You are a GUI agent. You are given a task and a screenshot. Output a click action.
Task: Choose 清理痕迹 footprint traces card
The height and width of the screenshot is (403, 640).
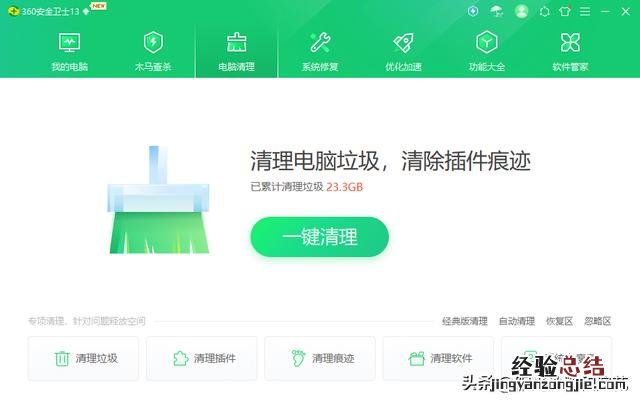click(320, 358)
